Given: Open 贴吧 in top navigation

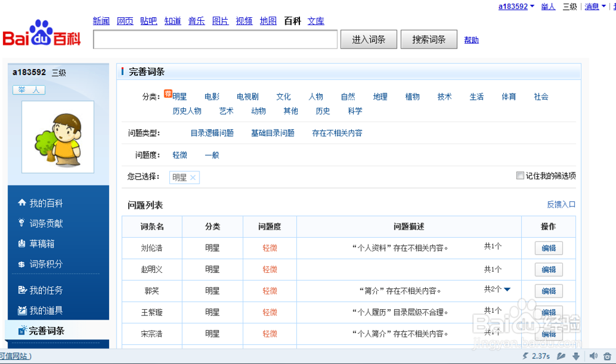Looking at the screenshot, I should [148, 21].
